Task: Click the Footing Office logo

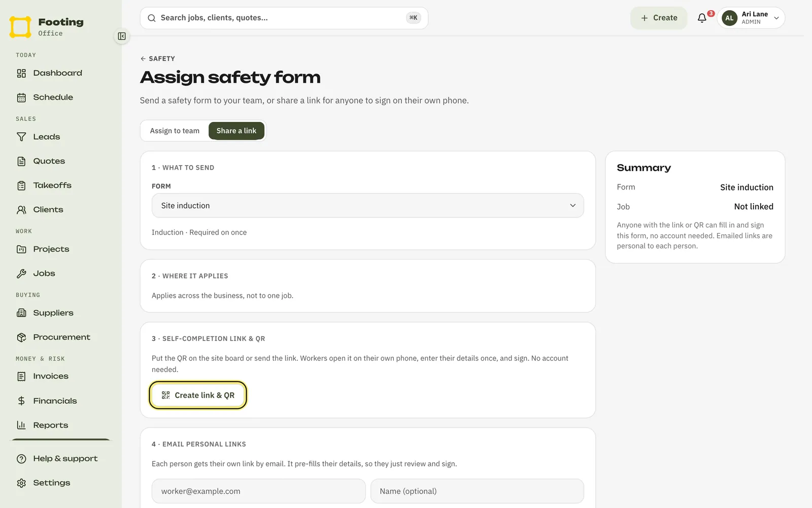Action: pyautogui.click(x=47, y=27)
